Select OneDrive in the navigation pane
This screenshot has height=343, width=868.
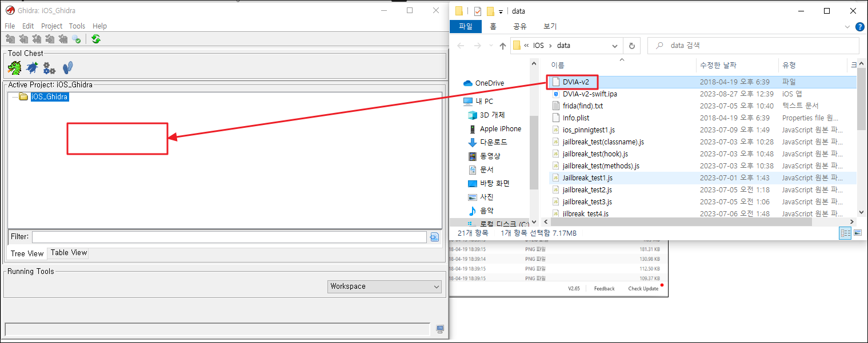click(x=483, y=83)
